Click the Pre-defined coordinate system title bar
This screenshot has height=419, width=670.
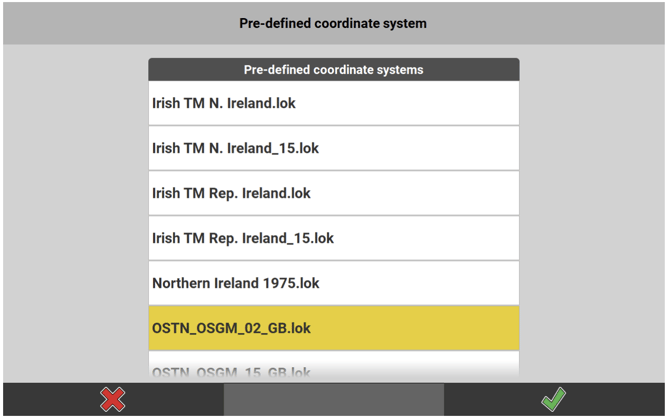pos(333,23)
